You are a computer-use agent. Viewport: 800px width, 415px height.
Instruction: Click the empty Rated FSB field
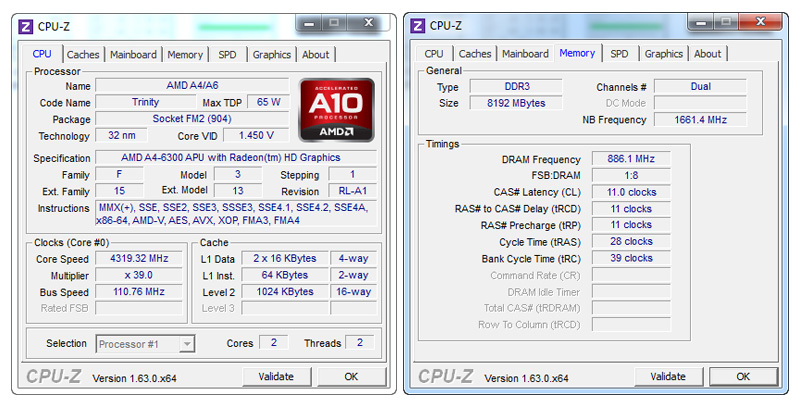click(x=139, y=308)
